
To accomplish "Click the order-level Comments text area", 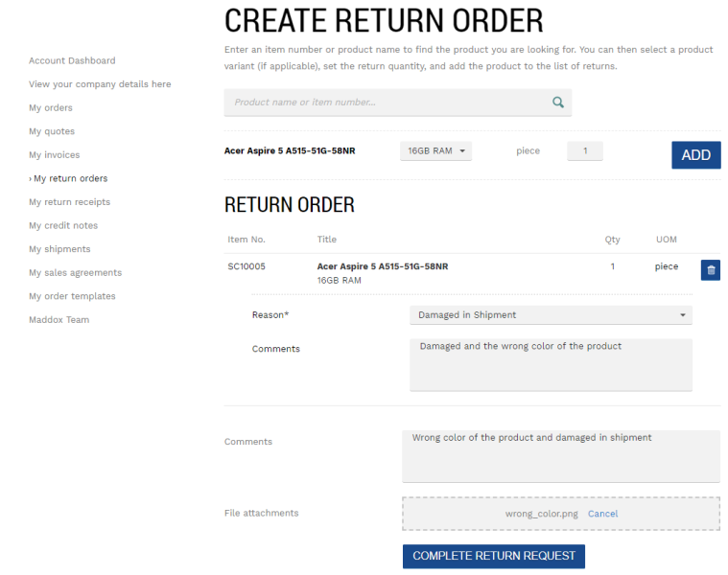I will click(561, 456).
